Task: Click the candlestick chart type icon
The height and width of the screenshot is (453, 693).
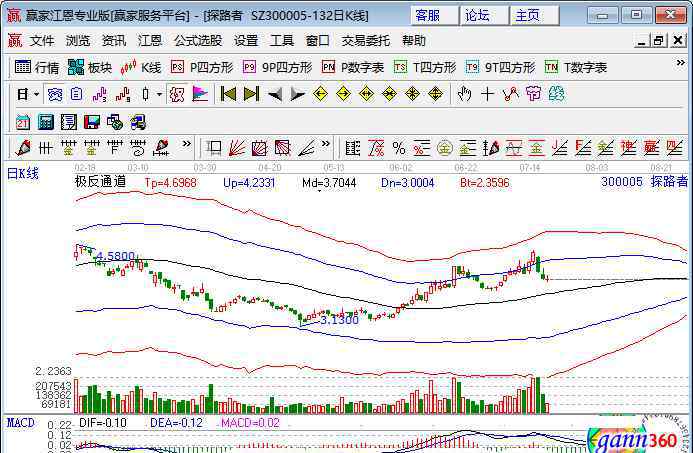Action: pyautogui.click(x=145, y=94)
